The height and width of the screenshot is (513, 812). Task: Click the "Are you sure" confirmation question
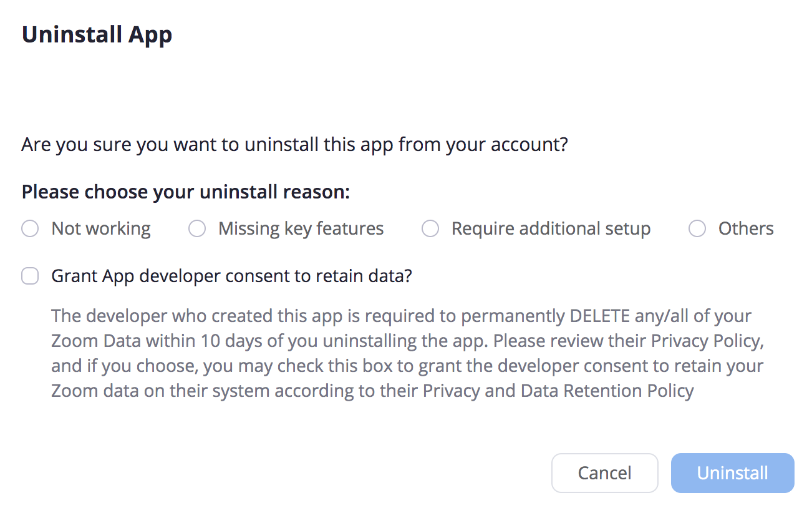tap(294, 145)
